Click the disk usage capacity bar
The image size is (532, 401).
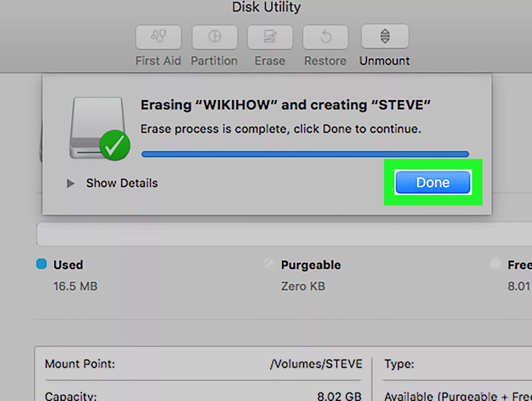click(284, 234)
